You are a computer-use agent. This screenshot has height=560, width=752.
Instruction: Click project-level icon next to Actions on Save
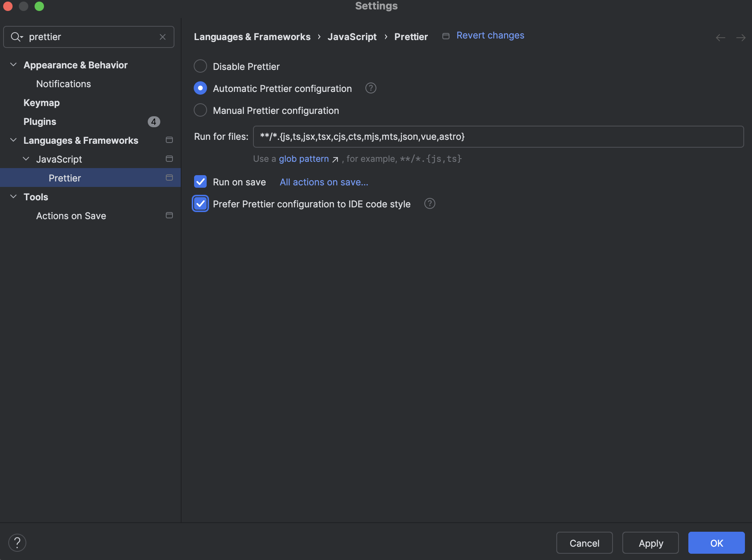pyautogui.click(x=169, y=216)
